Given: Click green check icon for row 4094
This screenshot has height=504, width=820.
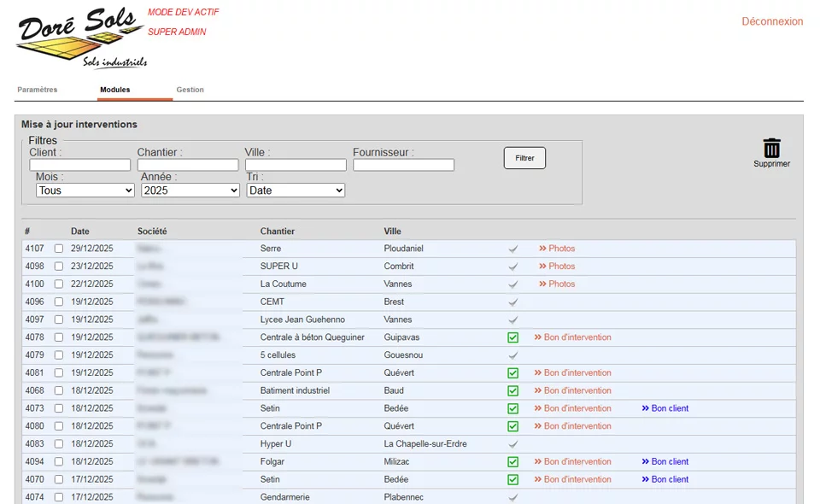Looking at the screenshot, I should coord(513,462).
